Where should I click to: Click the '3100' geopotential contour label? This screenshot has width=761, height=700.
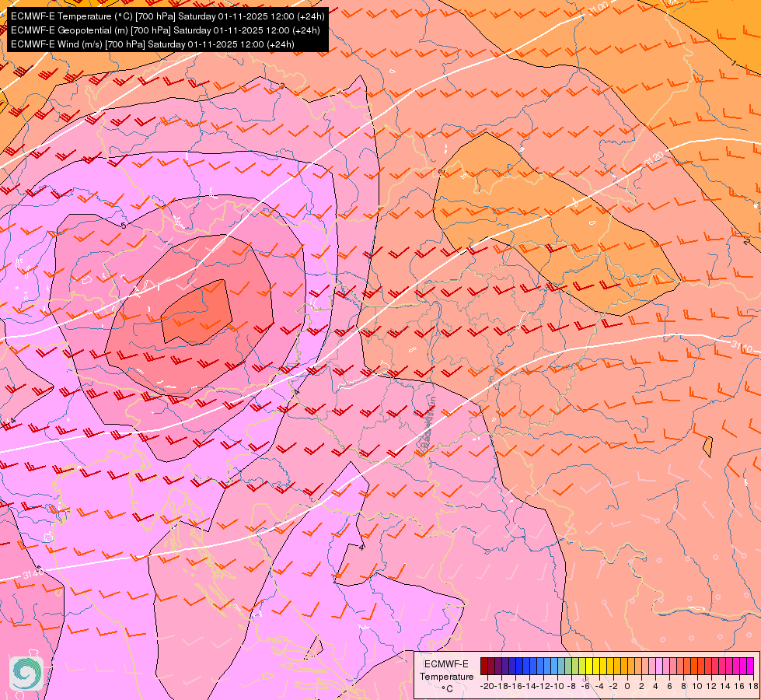[x=599, y=8]
